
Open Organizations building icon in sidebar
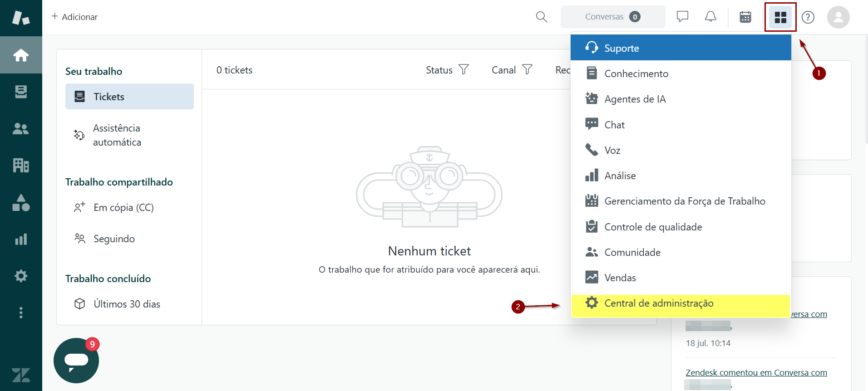pyautogui.click(x=21, y=166)
